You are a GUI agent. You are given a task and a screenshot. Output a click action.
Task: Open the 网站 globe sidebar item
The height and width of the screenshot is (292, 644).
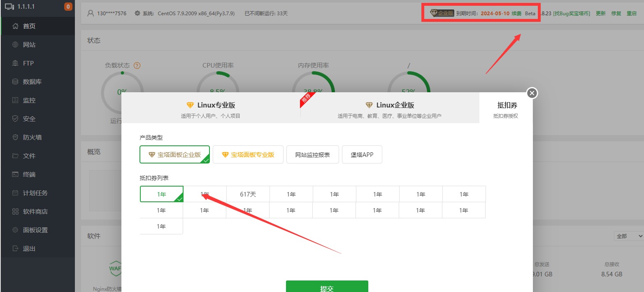click(x=37, y=44)
